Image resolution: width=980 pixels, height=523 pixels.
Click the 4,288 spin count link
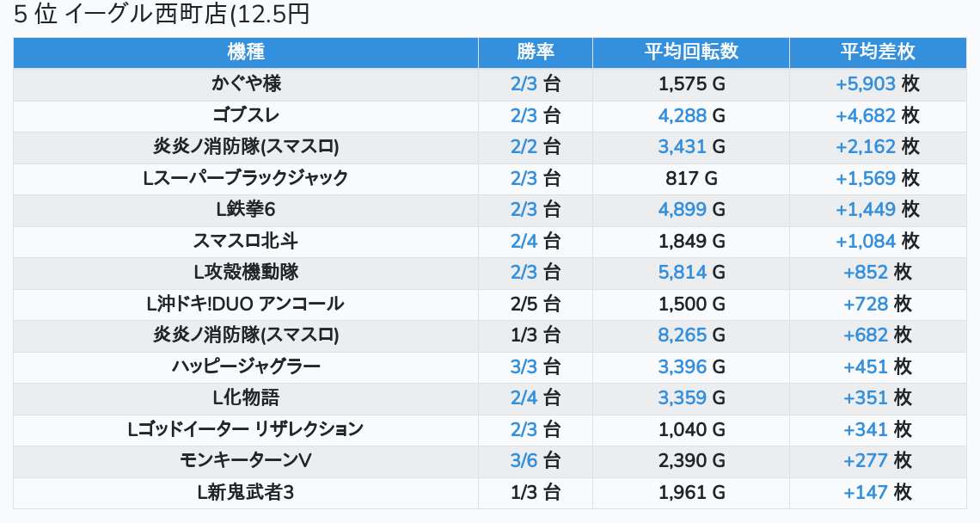683,115
